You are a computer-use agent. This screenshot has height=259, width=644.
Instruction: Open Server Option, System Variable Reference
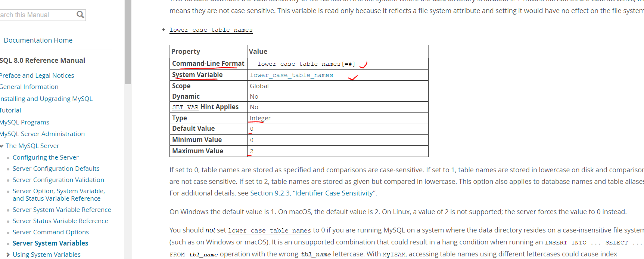[59, 195]
